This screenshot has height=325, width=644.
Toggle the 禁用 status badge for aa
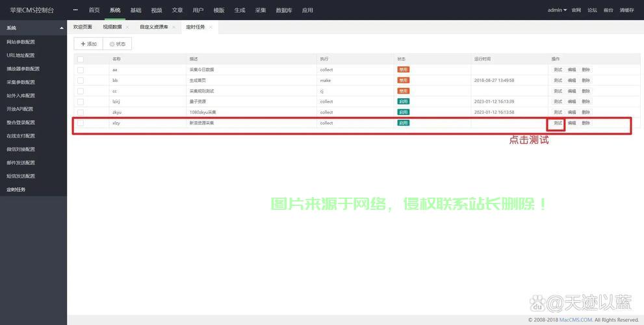point(403,70)
